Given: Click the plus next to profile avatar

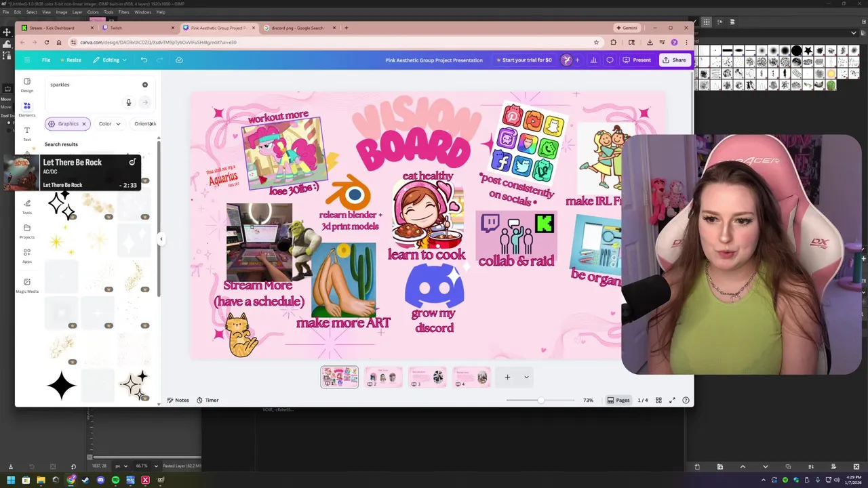Looking at the screenshot, I should [x=577, y=60].
